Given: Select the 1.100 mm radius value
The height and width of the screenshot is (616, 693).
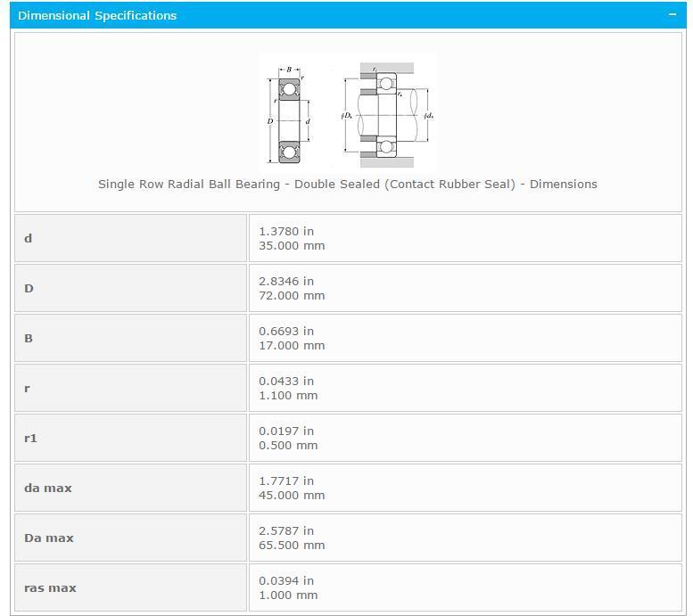Looking at the screenshot, I should (288, 395).
